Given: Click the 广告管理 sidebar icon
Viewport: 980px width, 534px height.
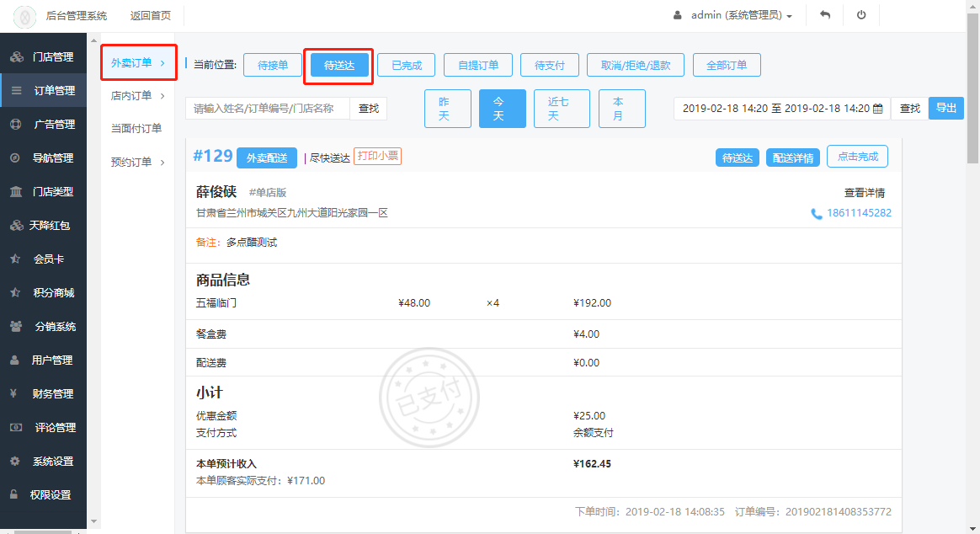Looking at the screenshot, I should point(16,125).
